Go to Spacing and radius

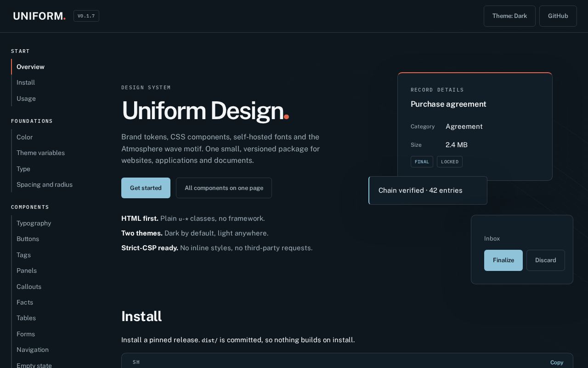point(45,184)
